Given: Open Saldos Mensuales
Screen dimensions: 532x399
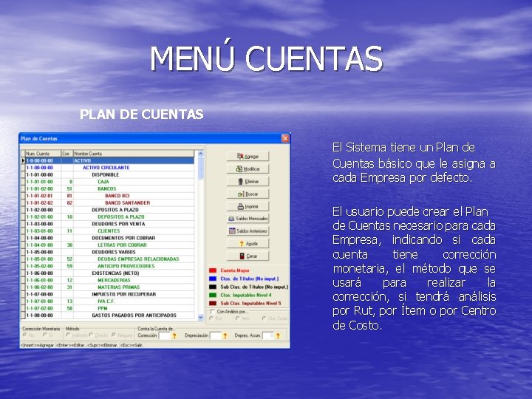Looking at the screenshot, I should (248, 219).
